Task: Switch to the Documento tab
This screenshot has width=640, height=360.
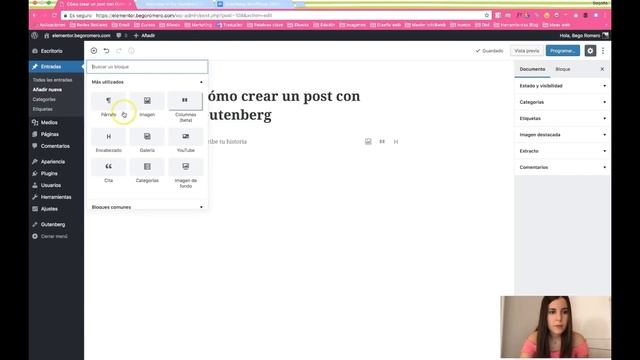Action: point(532,69)
